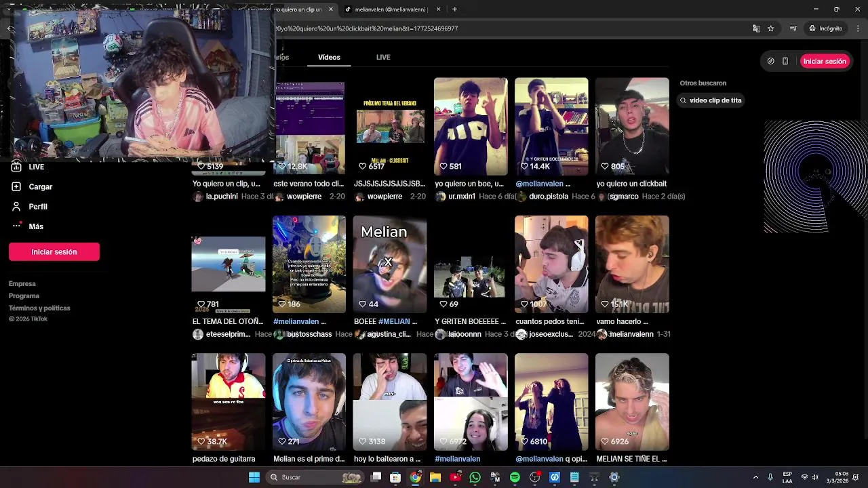The image size is (868, 488).
Task: Open video thumbnail with 805 likes
Action: pos(632,127)
